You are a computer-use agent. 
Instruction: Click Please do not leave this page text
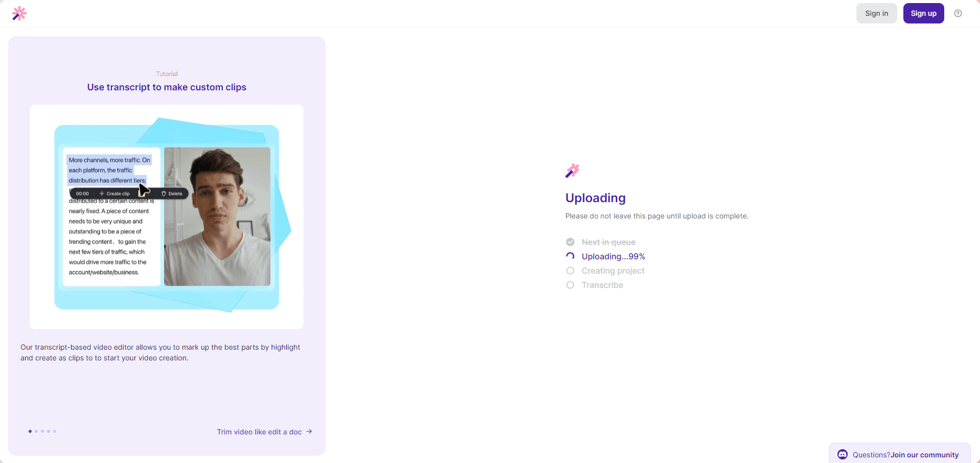(x=657, y=216)
